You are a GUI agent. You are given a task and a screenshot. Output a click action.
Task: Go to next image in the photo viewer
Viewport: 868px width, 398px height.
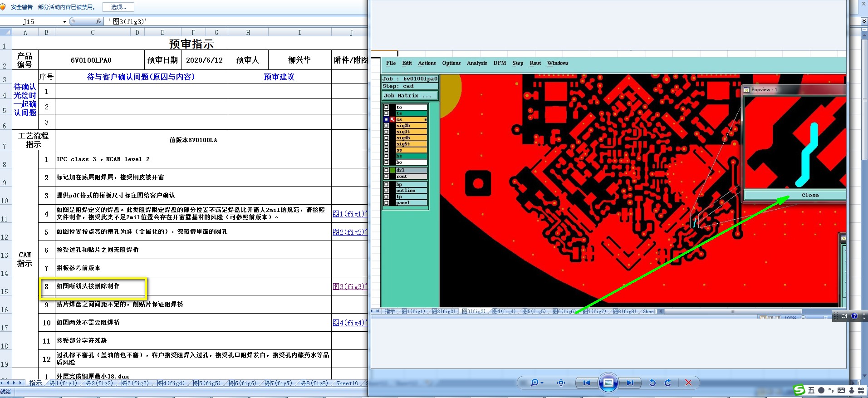(630, 383)
